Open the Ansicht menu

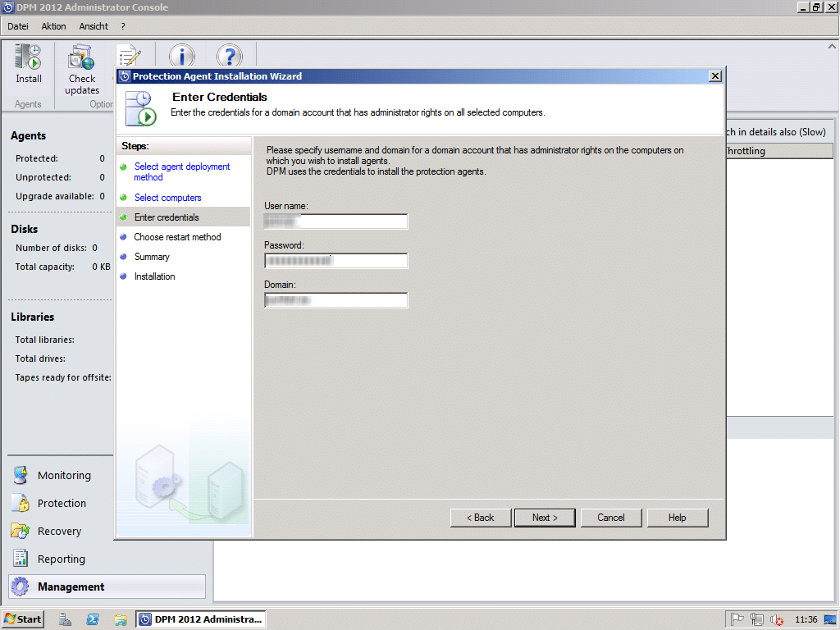[94, 26]
